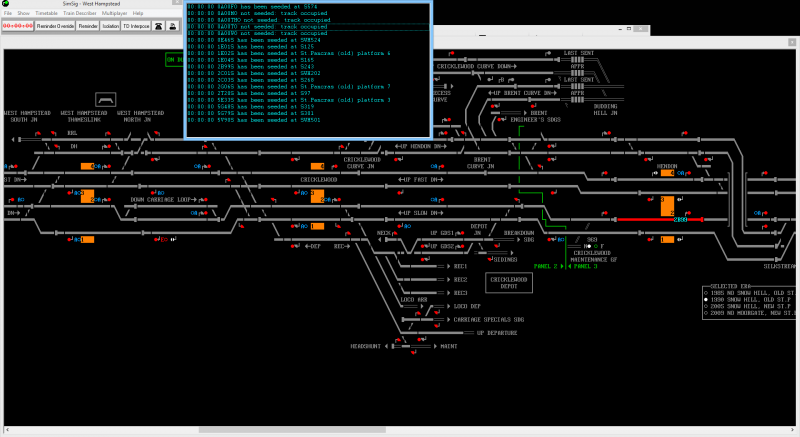Click the REC3 siding exit arrow
800x437 pixels.
448,293
